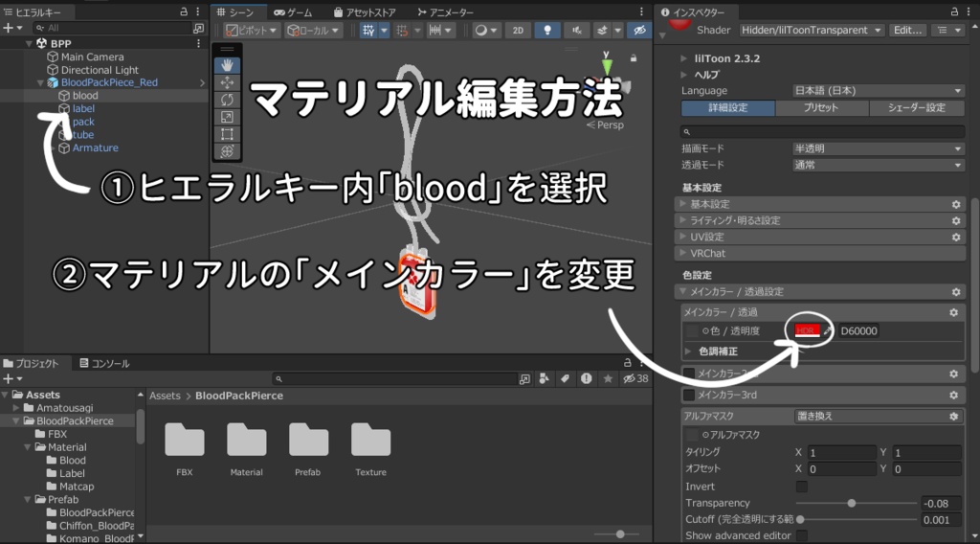
Task: Select the Hand view tool
Action: pos(227,66)
